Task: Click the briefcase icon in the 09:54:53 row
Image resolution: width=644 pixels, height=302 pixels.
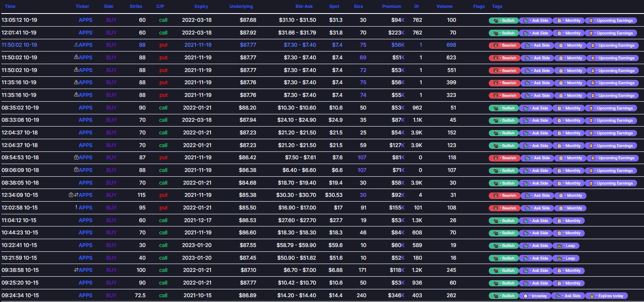Action: [x=76, y=157]
